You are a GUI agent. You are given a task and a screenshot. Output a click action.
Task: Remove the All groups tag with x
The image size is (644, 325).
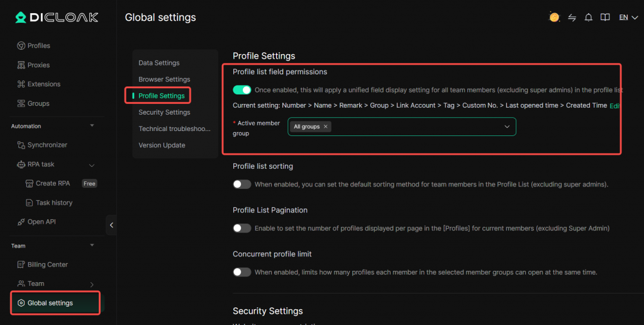(x=325, y=127)
